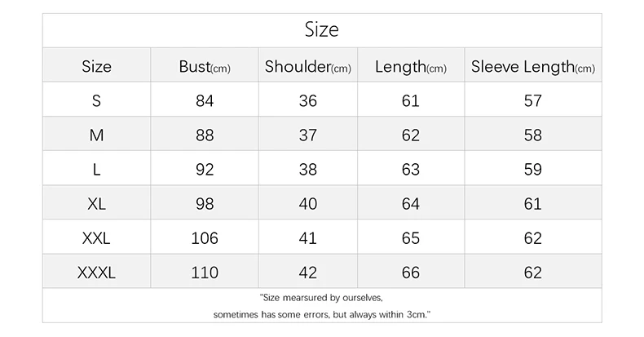
Task: Click the M size row label
Action: 96,135
